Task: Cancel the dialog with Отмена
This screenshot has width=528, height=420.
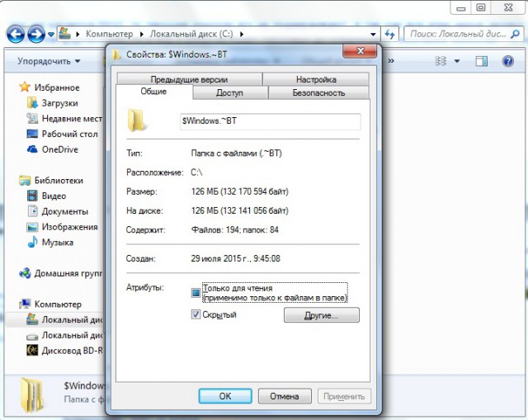Action: point(285,396)
